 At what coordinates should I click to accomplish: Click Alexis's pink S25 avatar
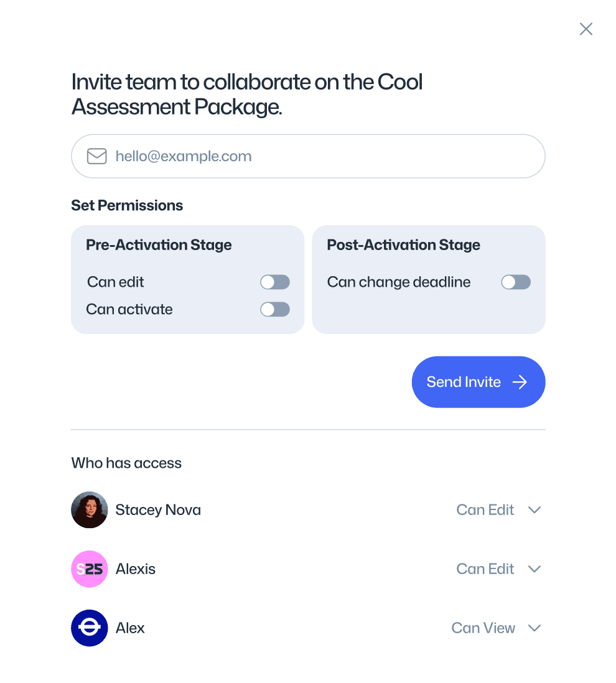90,569
